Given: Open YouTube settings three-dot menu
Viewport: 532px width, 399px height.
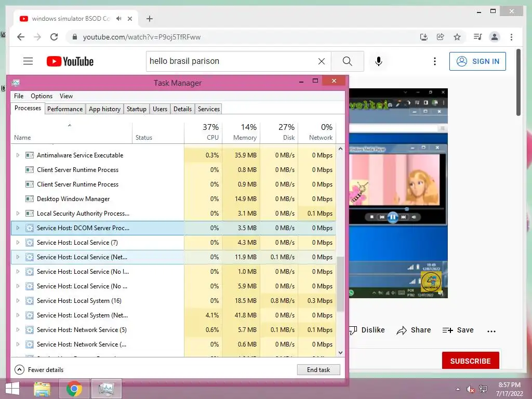Looking at the screenshot, I should click(x=435, y=61).
